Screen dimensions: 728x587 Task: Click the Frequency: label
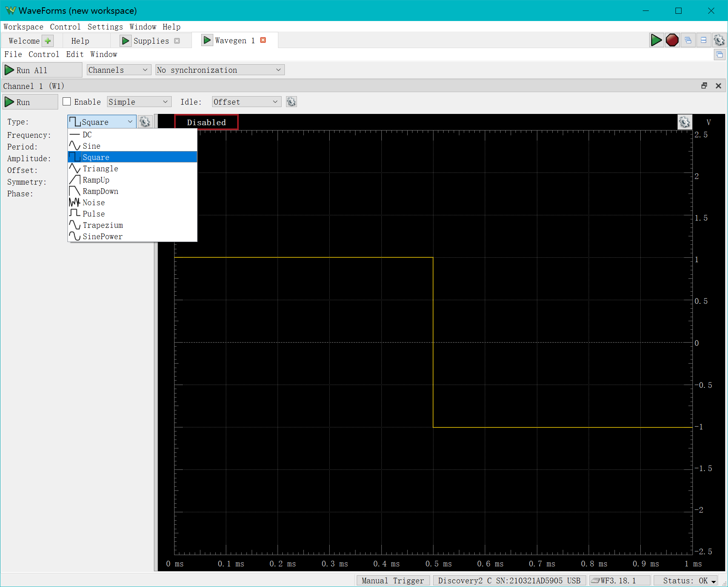tap(29, 135)
